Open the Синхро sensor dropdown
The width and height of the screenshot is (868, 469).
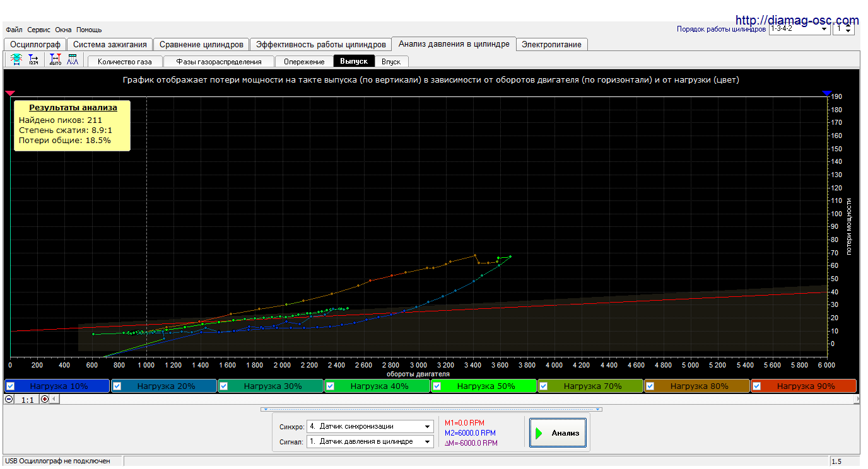pos(428,427)
